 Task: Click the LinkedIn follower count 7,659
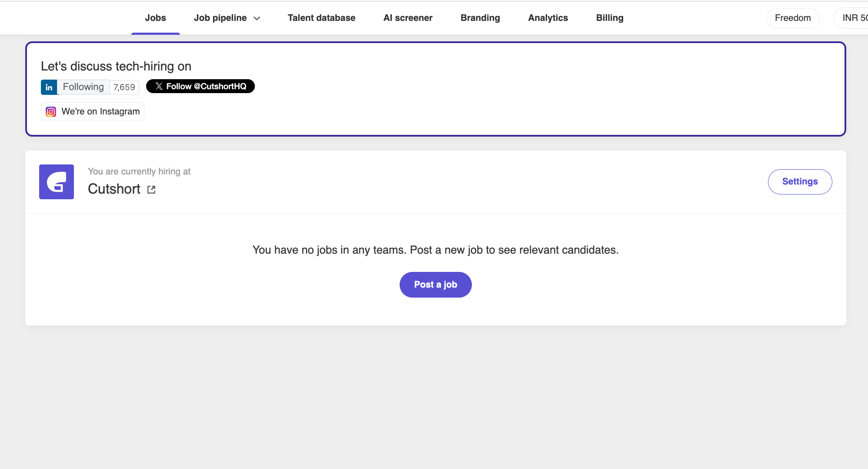124,87
